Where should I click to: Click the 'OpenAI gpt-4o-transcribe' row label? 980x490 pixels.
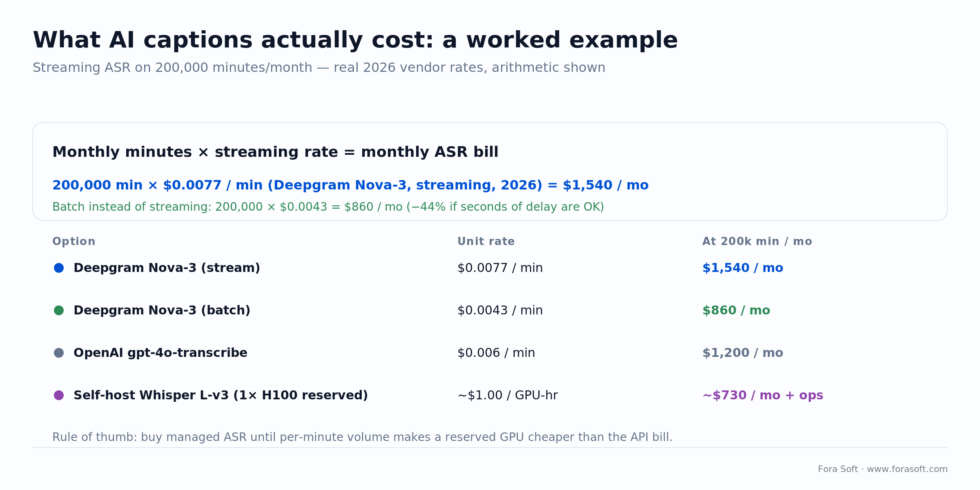pos(160,353)
